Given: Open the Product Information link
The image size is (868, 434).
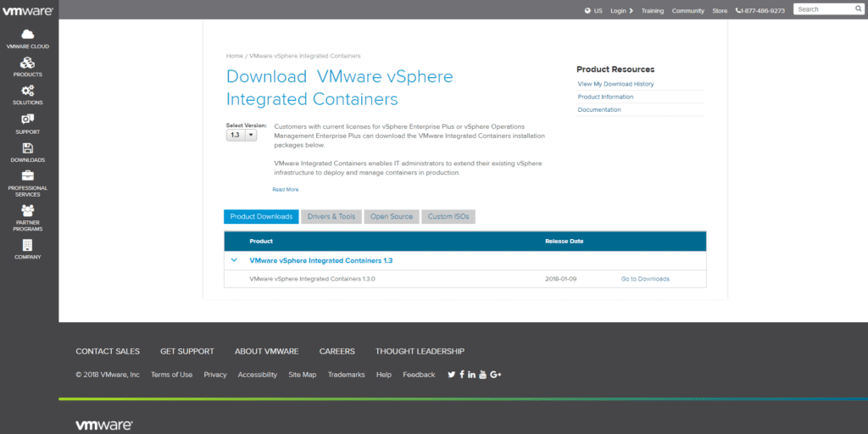Looking at the screenshot, I should [605, 97].
